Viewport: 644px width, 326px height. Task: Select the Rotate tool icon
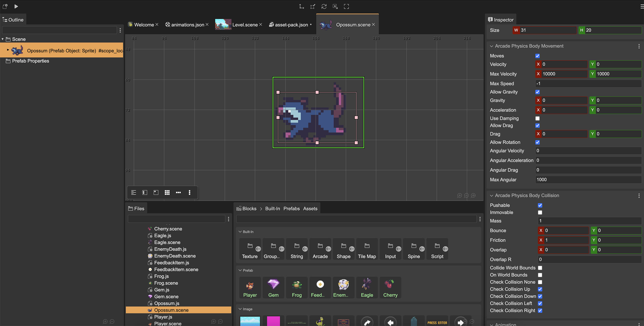pyautogui.click(x=324, y=6)
